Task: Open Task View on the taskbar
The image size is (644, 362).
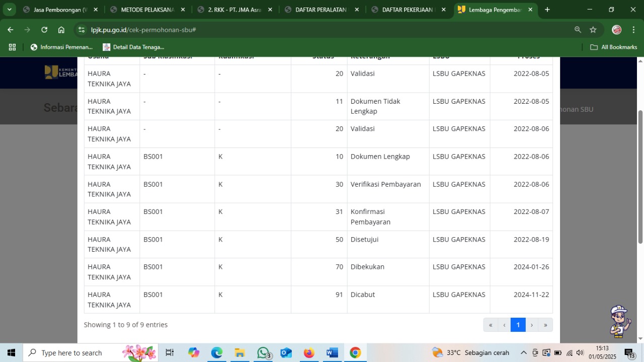Action: coord(170,353)
